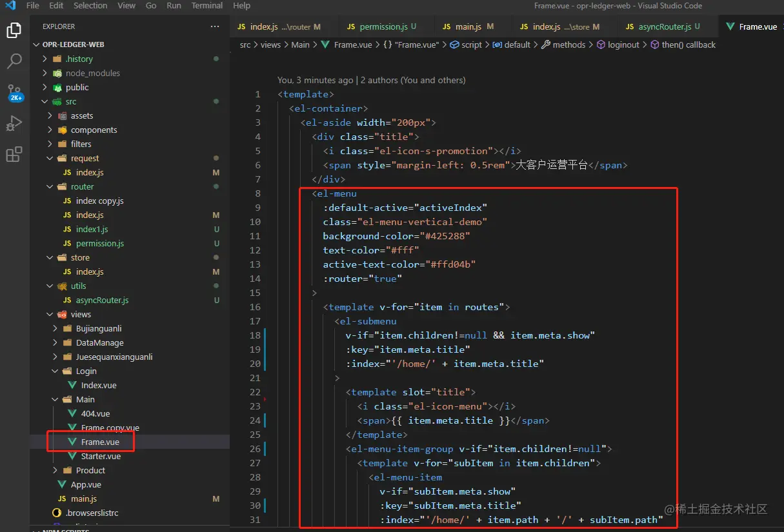Click breadcrumb segment 'views'
The width and height of the screenshot is (784, 532).
[270, 44]
